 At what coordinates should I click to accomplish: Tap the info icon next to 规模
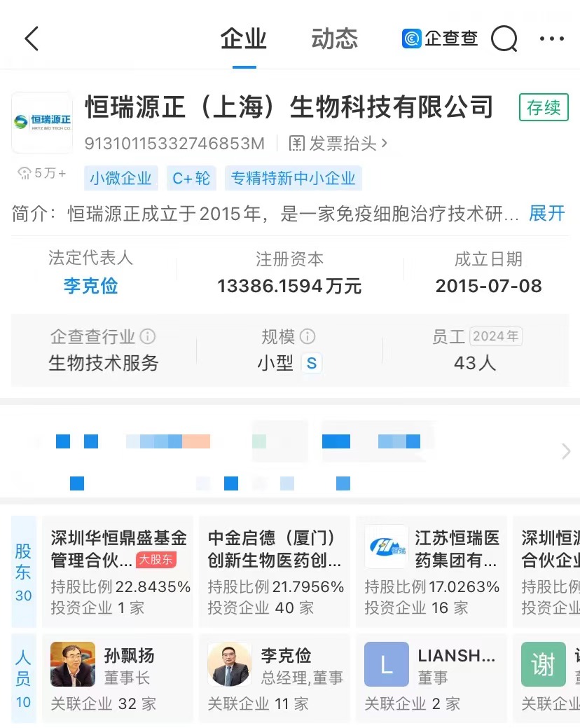308,336
